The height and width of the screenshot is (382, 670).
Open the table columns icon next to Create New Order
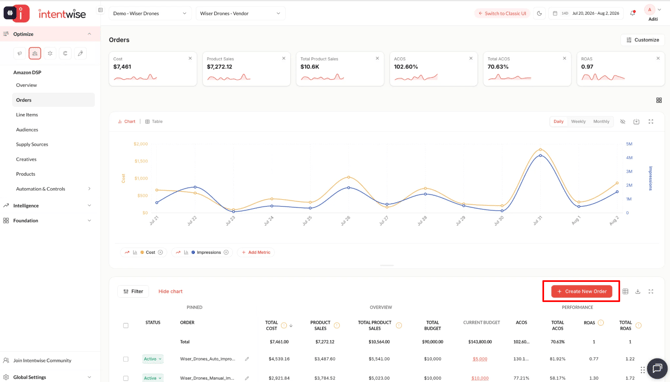625,291
